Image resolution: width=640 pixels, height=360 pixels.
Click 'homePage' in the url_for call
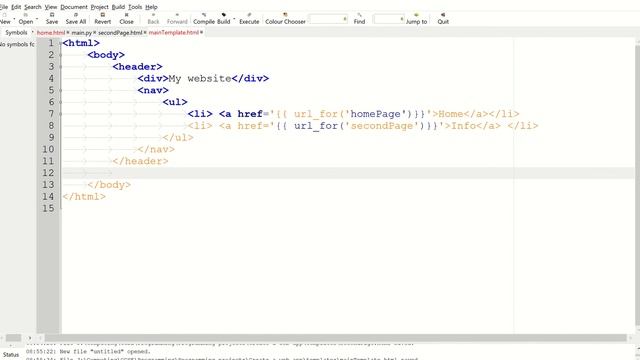click(x=375, y=114)
